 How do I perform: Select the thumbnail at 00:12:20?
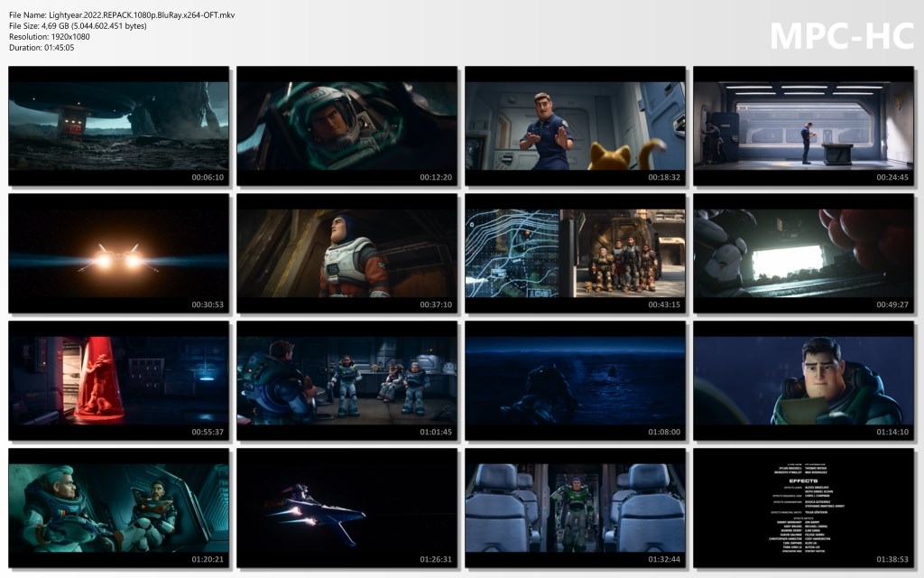coord(346,126)
